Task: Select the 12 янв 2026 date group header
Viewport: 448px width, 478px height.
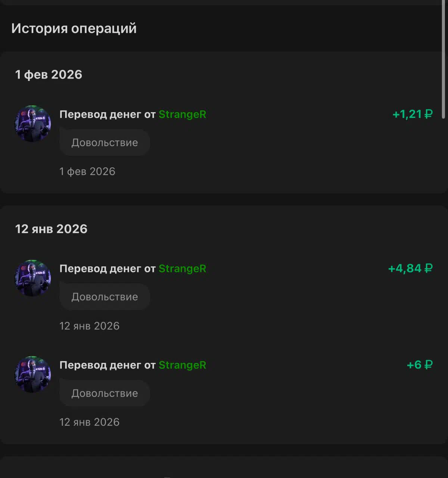Action: coord(51,229)
